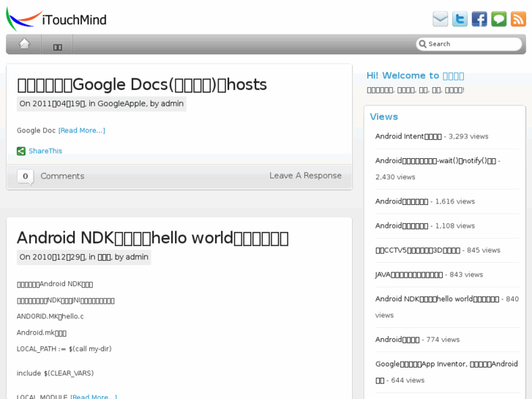The width and height of the screenshot is (532, 399).
Task: Click the comment count bubble showing 0
Action: click(x=25, y=176)
